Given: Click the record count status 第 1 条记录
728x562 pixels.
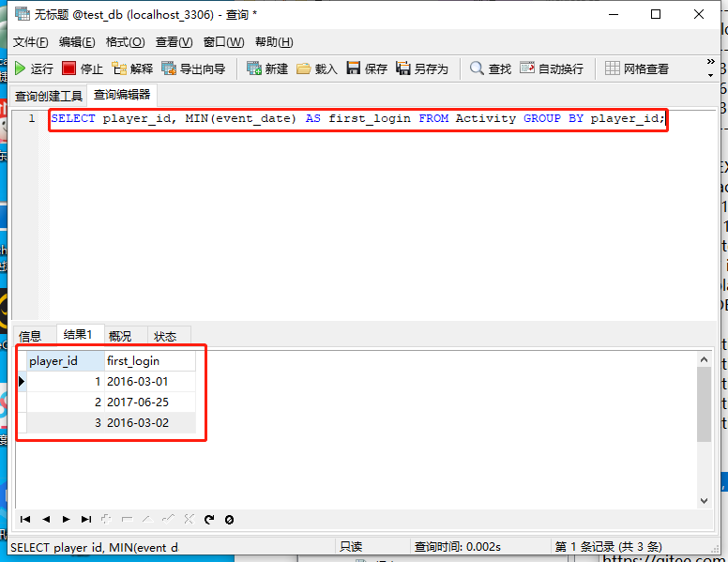Looking at the screenshot, I should tap(608, 547).
